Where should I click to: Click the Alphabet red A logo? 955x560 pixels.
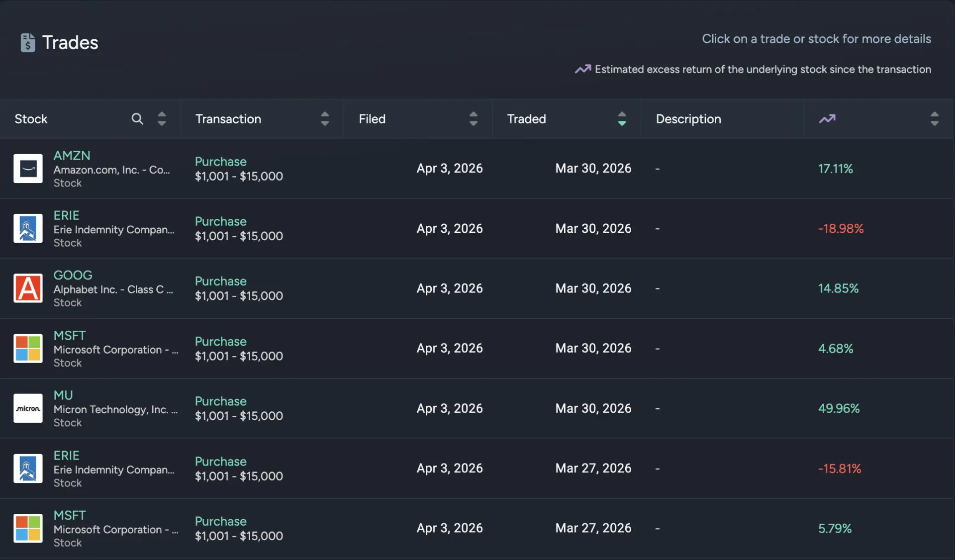[28, 288]
